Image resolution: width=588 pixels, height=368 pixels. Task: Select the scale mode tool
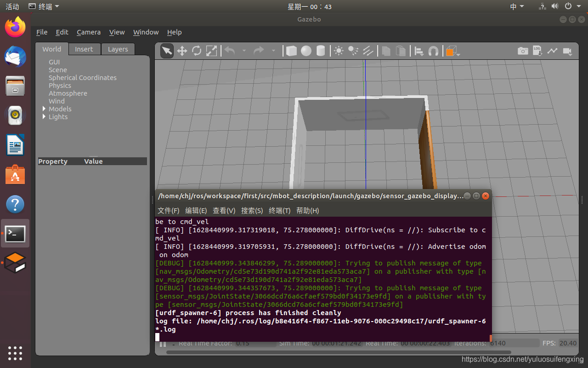[x=211, y=51]
